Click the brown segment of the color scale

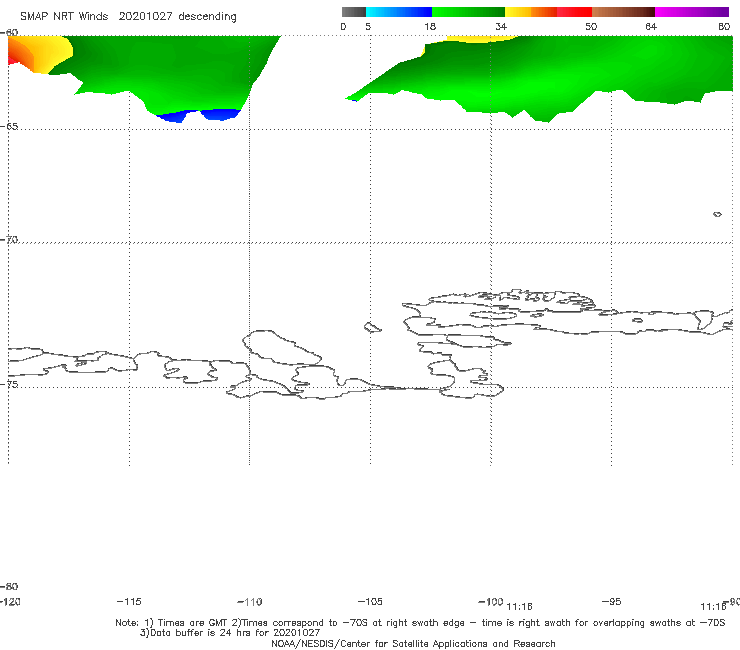623,12
